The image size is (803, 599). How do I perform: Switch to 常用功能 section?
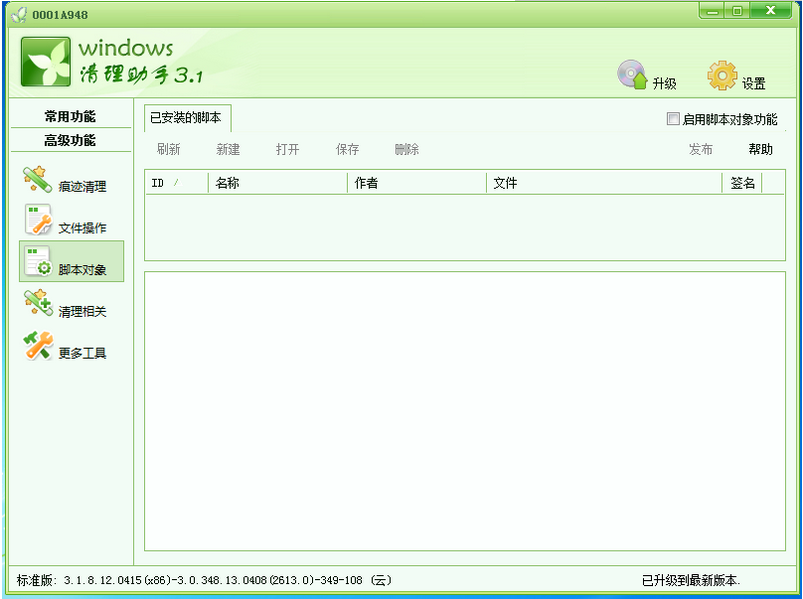70,116
